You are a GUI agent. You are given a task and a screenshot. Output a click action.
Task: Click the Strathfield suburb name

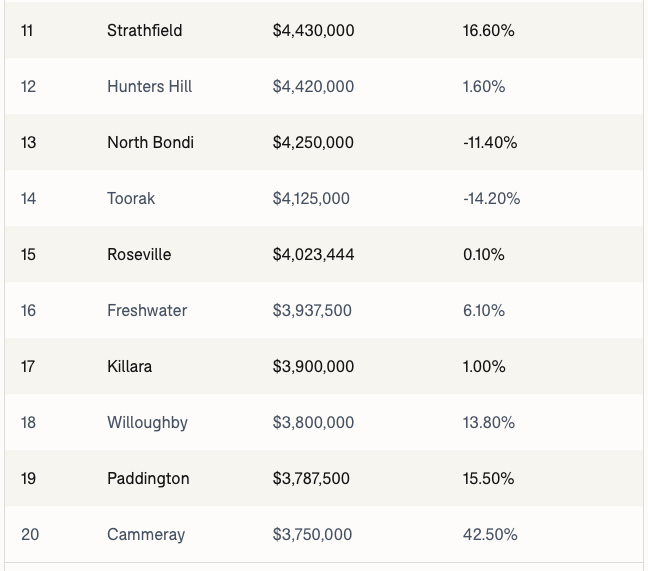tap(144, 31)
